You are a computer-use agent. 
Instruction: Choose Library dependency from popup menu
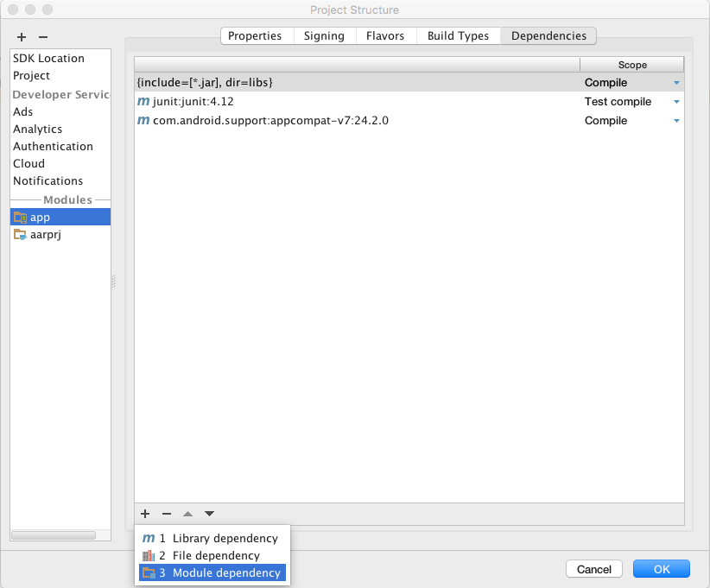(212, 538)
